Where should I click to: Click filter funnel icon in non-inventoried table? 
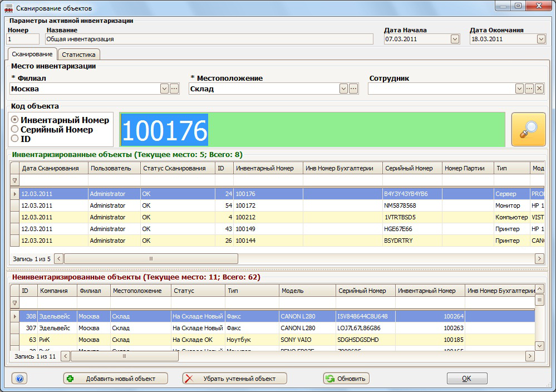(x=15, y=303)
